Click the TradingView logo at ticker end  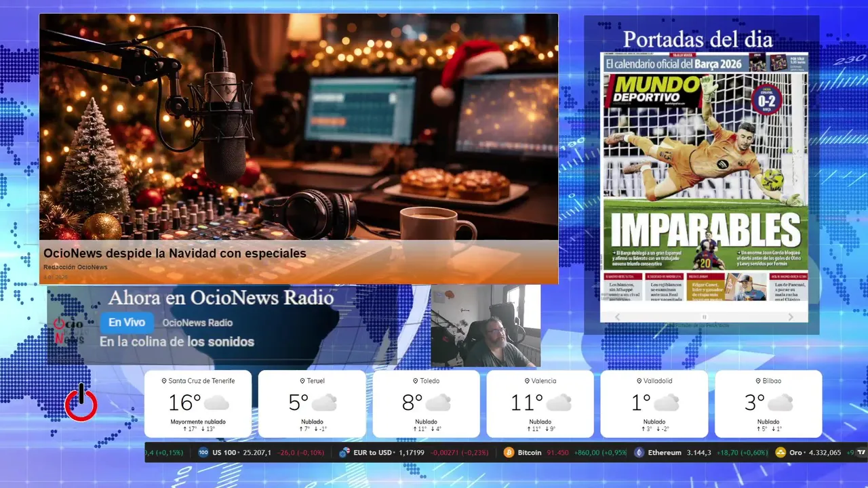(x=861, y=452)
